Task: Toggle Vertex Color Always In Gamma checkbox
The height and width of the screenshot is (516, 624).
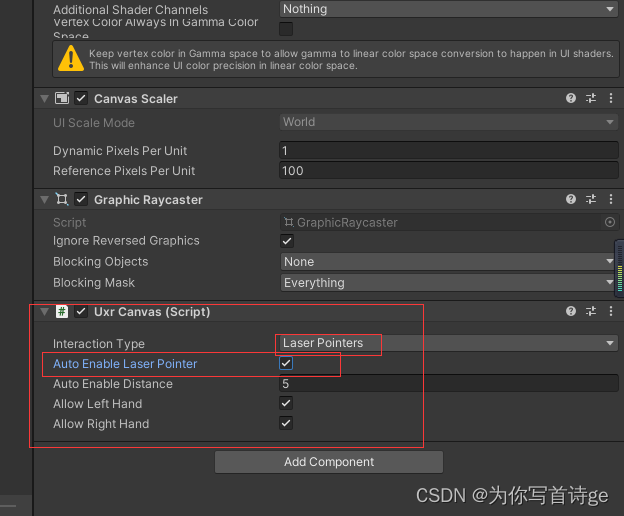Action: [286, 29]
